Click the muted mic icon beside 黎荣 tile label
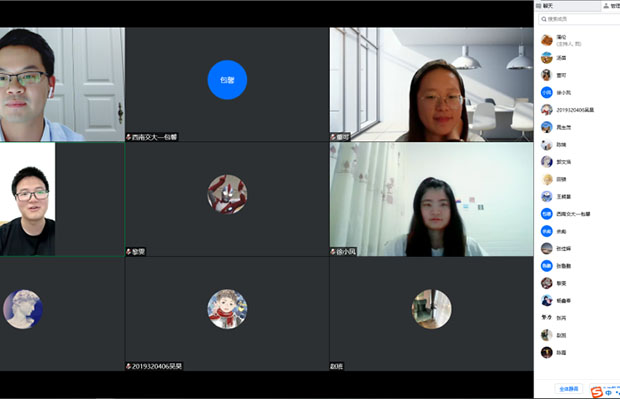Image resolution: width=620 pixels, height=400 pixels. (128, 252)
